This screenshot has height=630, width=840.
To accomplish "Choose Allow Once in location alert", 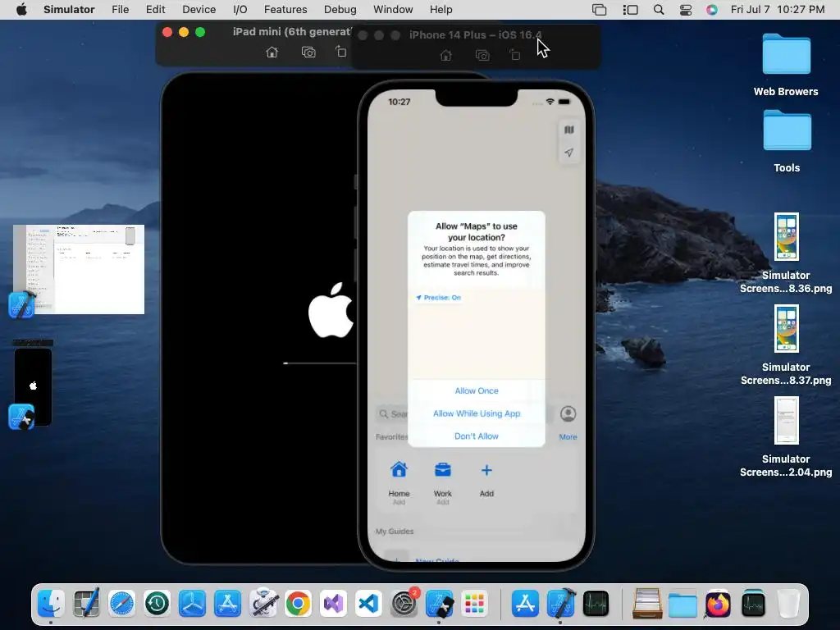I will pyautogui.click(x=477, y=390).
